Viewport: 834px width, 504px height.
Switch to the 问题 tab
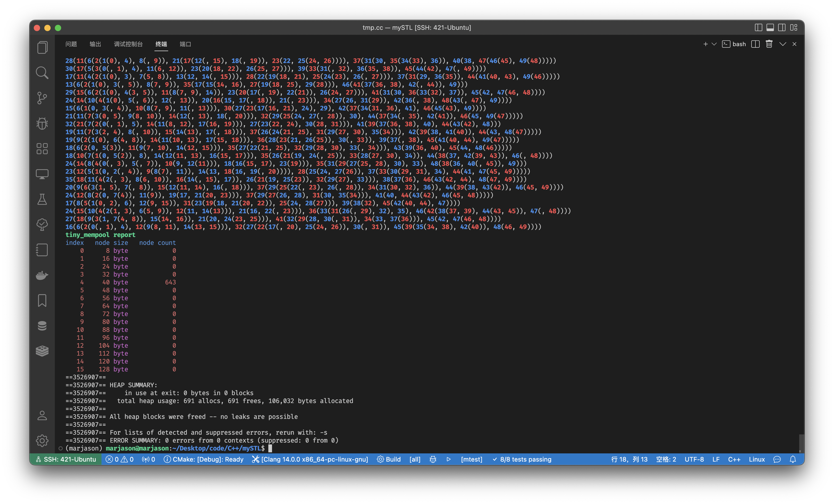click(71, 44)
